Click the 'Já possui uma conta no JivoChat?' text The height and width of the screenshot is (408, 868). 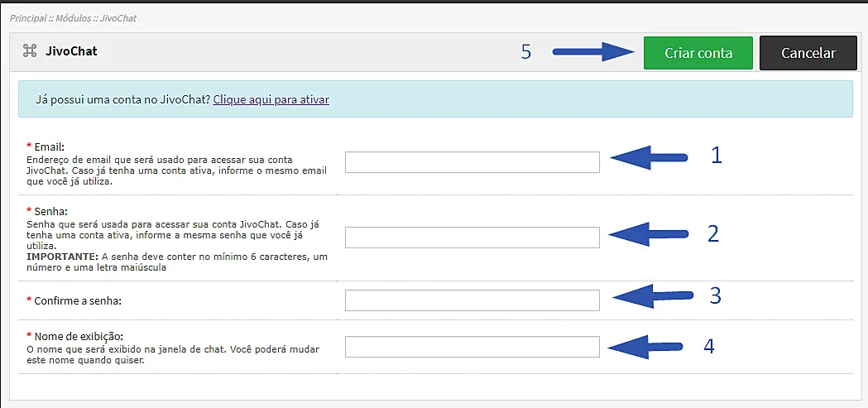tap(123, 99)
